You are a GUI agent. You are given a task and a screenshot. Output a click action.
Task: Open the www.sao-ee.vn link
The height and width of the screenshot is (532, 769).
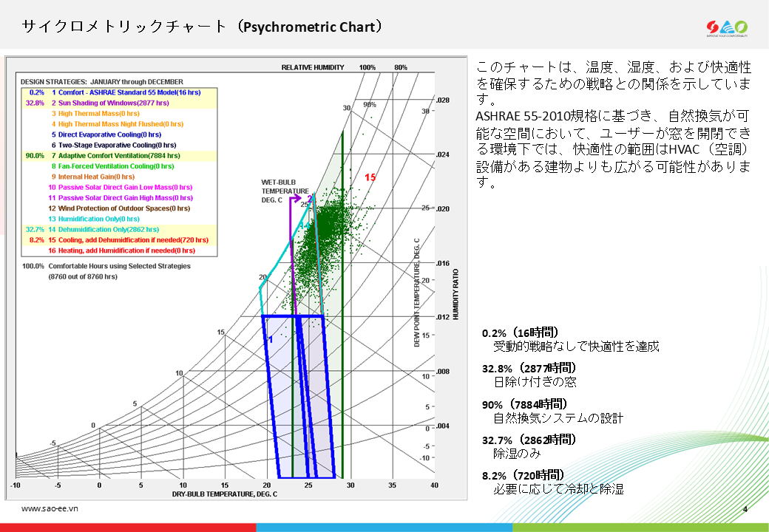tap(50, 508)
